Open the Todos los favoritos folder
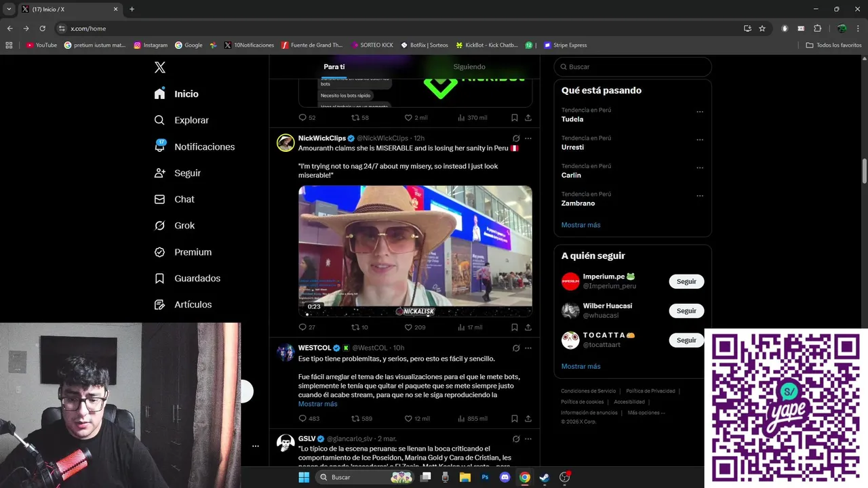 (x=833, y=45)
